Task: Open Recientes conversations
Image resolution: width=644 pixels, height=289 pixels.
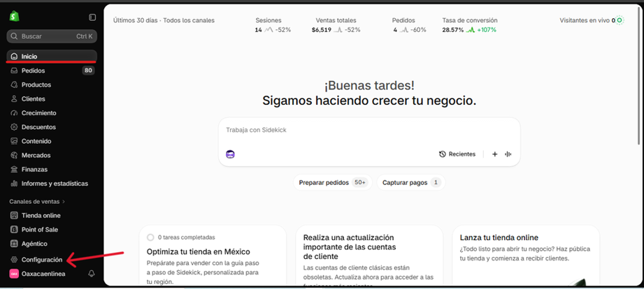Action: pyautogui.click(x=457, y=154)
